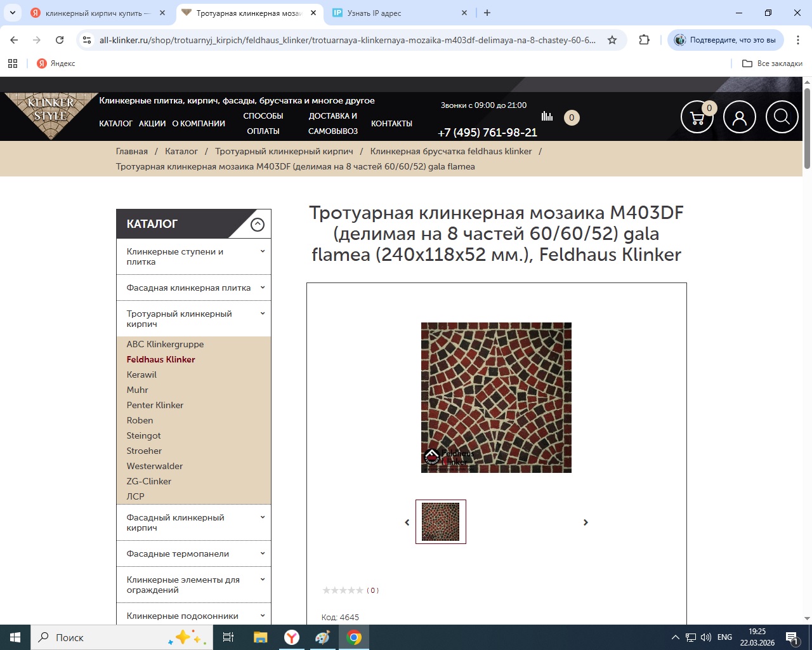Open the notification center icon

(x=792, y=637)
